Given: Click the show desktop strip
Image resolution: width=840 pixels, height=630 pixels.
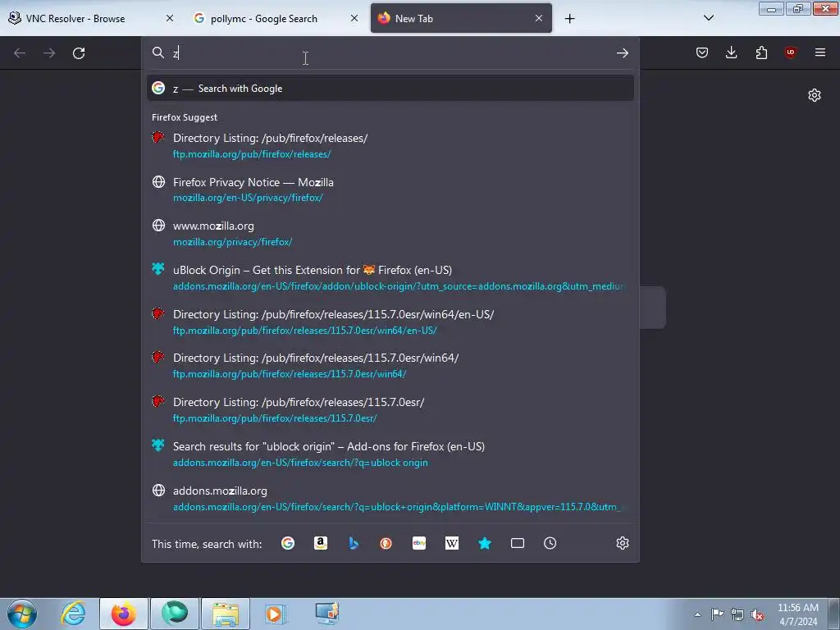Looking at the screenshot, I should point(834,614).
